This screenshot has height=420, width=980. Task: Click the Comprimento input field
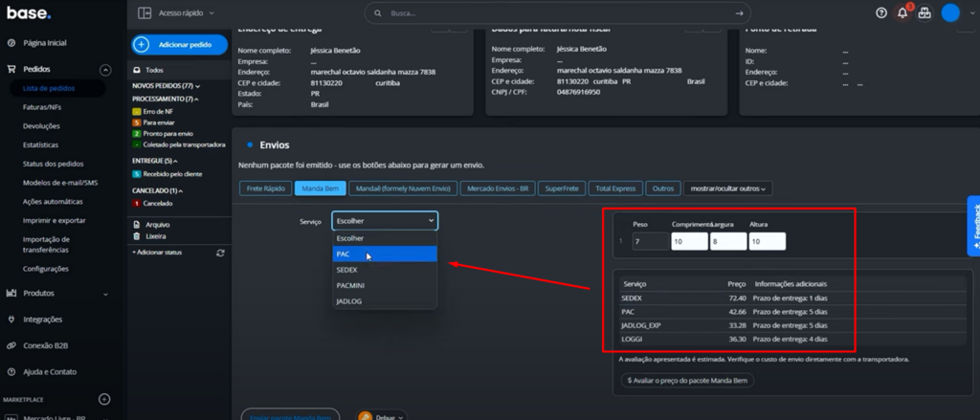coord(689,241)
